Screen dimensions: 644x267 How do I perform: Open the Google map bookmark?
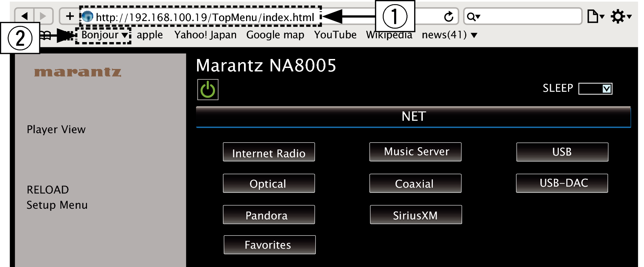pyautogui.click(x=275, y=35)
